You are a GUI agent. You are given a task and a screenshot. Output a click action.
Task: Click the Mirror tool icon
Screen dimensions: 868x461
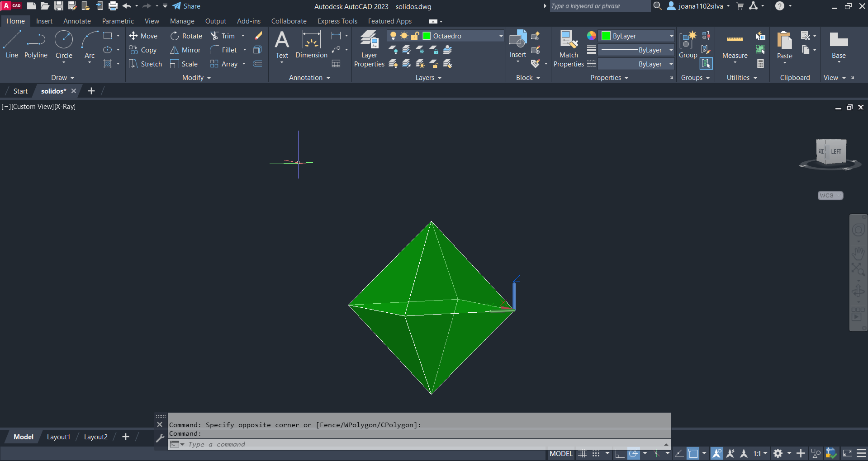tap(174, 50)
